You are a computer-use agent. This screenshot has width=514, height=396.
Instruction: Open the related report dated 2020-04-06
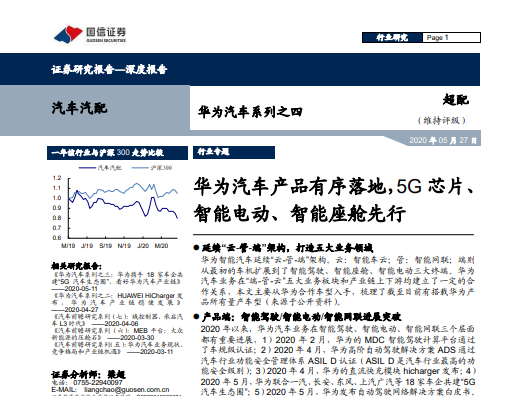tap(117, 320)
